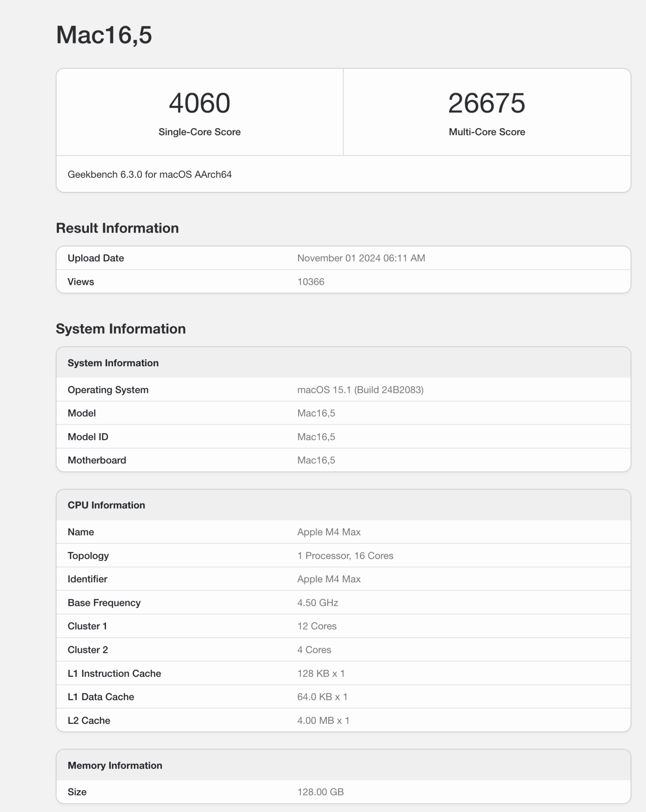Select 1 Processor, 16 Cores value
The height and width of the screenshot is (812, 646).
pos(345,556)
